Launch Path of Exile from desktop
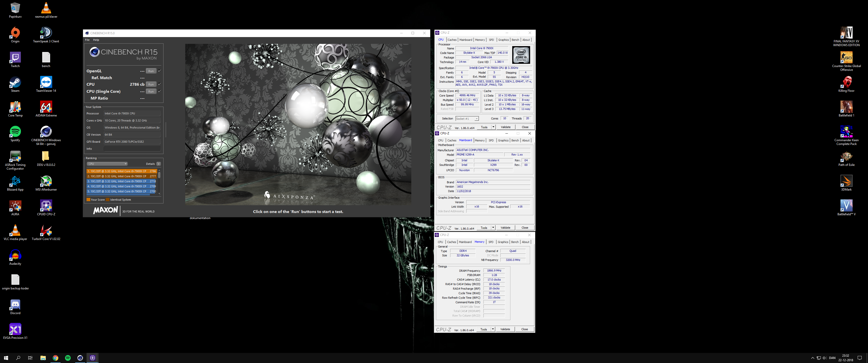868x363 pixels. 846,159
